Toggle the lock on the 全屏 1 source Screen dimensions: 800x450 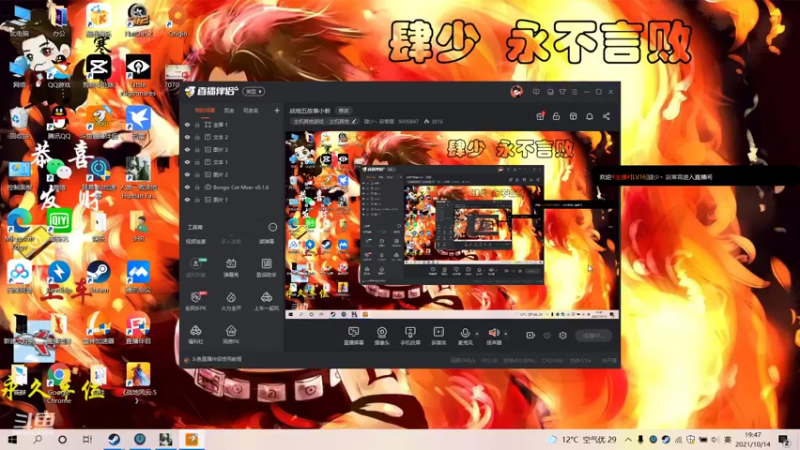197,124
